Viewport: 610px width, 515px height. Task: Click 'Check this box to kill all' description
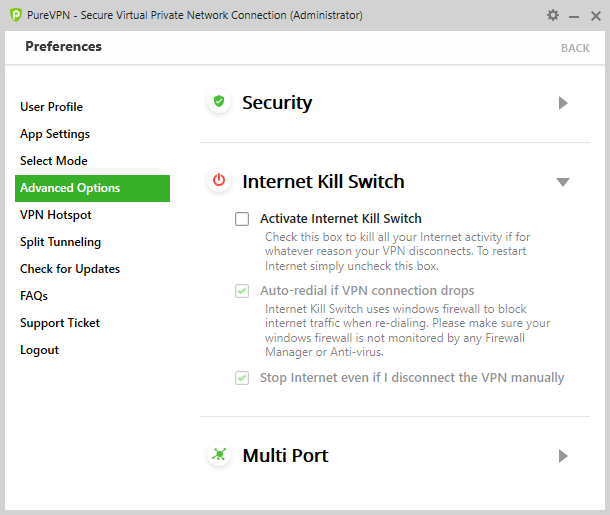[x=397, y=252]
